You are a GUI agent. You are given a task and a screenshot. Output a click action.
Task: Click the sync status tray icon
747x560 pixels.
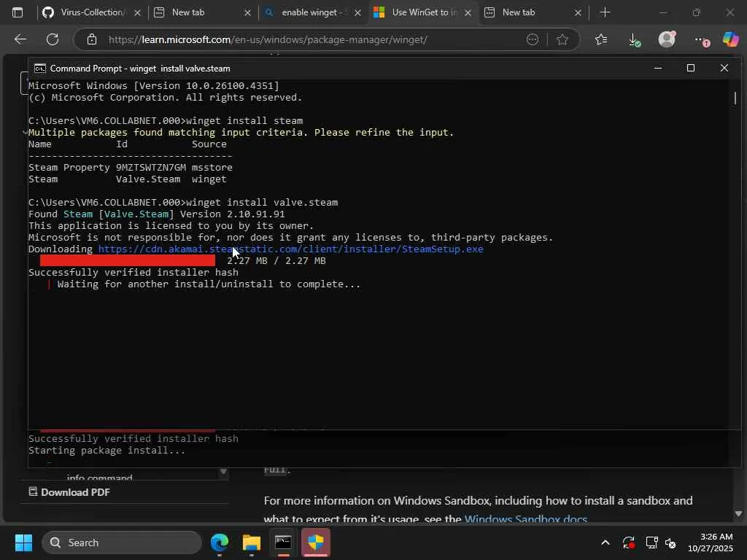pyautogui.click(x=628, y=542)
